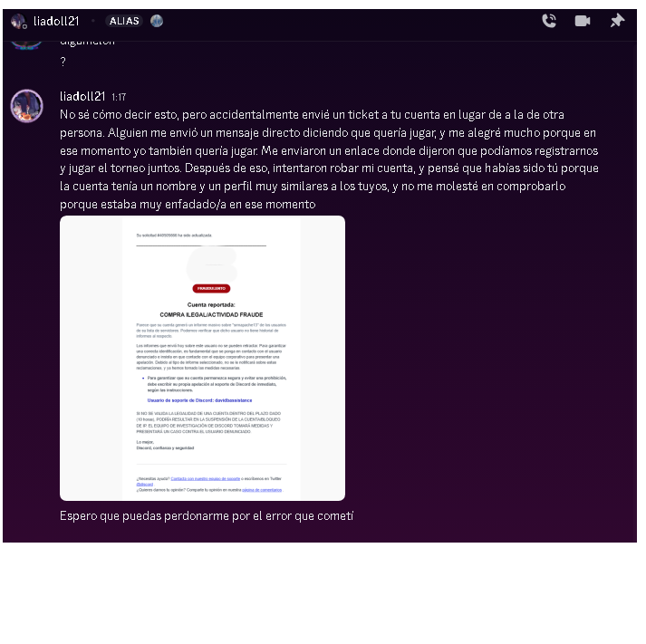The height and width of the screenshot is (644, 646).
Task: Open liadoll21 profile avatar beside message
Action: click(27, 106)
